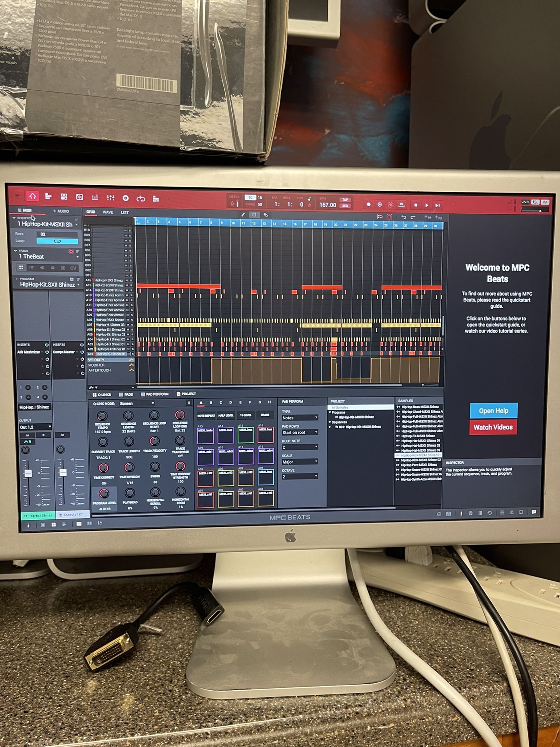Click the TAP tempo button
560x747 pixels.
345,200
